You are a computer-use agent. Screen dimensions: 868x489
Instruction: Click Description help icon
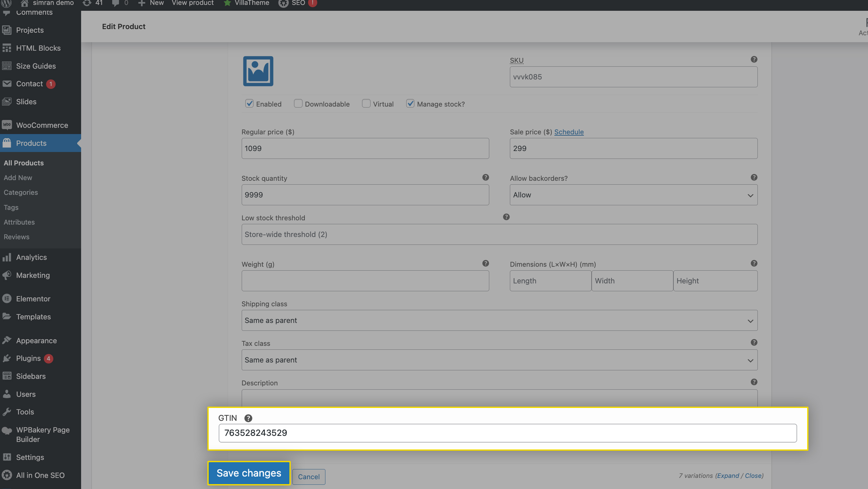pyautogui.click(x=754, y=382)
